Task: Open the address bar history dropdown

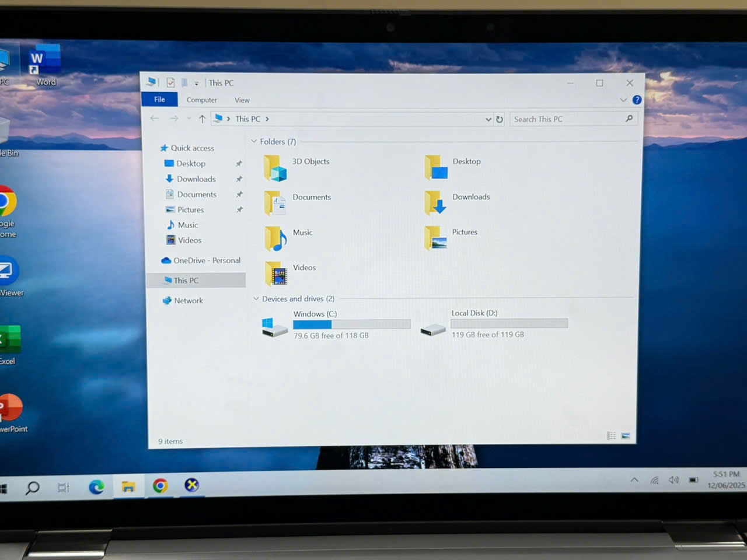Action: pos(488,119)
